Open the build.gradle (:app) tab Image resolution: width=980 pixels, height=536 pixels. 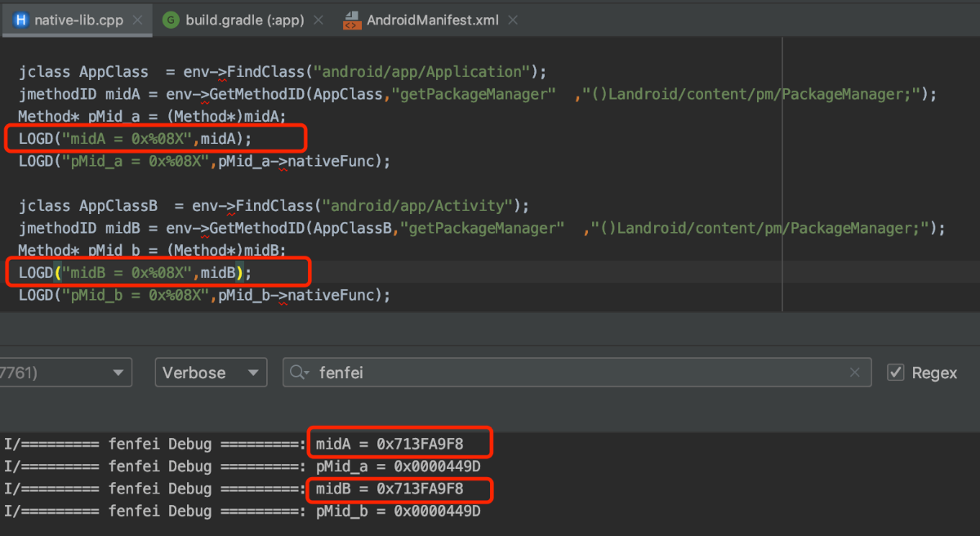[x=244, y=20]
